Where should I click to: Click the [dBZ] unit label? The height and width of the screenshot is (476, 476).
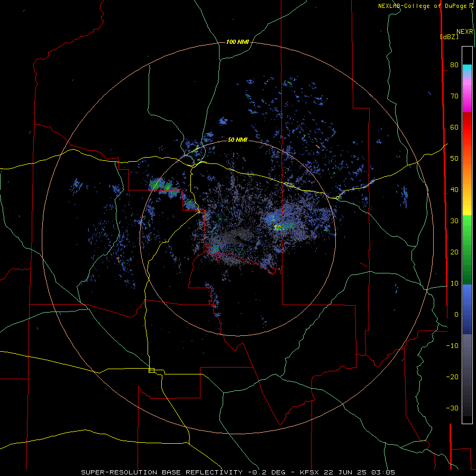coord(449,37)
